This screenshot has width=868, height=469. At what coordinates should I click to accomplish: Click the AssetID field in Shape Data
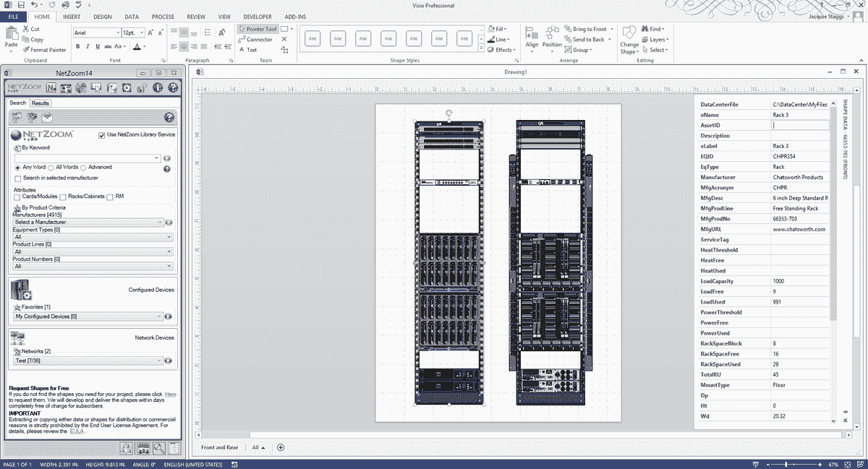click(x=801, y=125)
